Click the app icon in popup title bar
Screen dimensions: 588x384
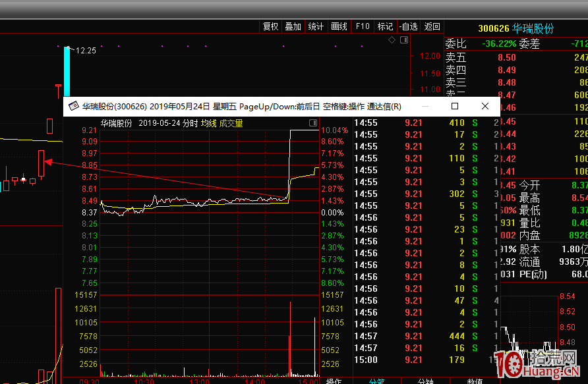(x=74, y=107)
